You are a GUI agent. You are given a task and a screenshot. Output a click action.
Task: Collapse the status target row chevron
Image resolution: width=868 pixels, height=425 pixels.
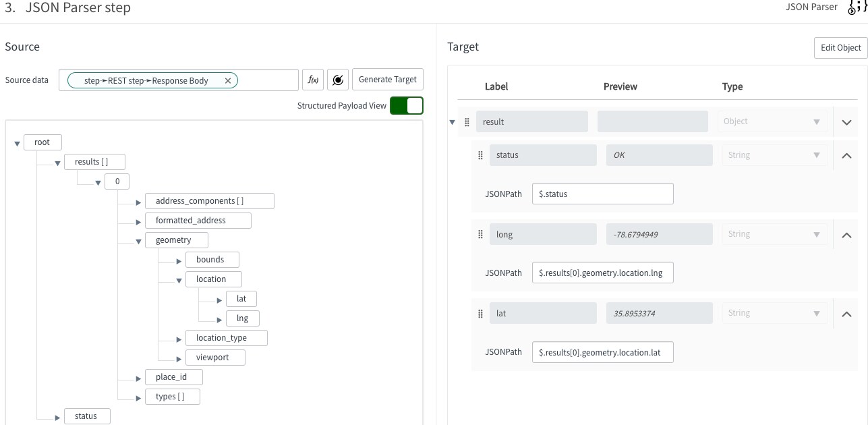pyautogui.click(x=847, y=156)
